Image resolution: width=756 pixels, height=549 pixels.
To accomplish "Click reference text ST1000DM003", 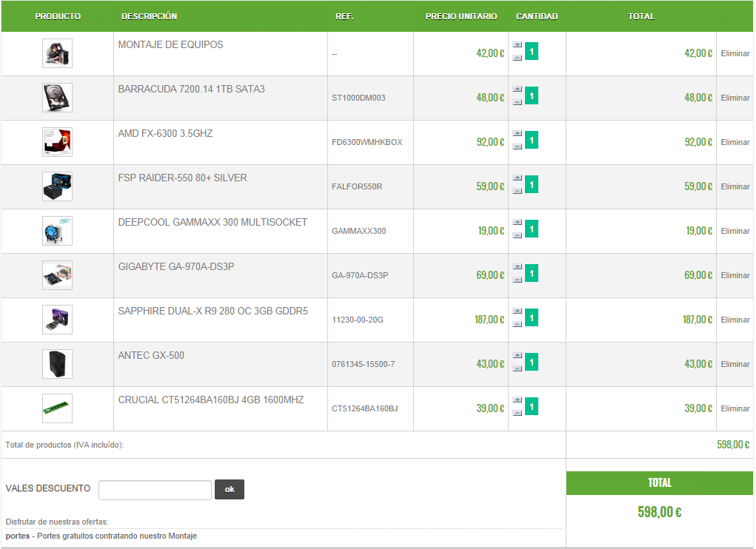I will tap(358, 98).
